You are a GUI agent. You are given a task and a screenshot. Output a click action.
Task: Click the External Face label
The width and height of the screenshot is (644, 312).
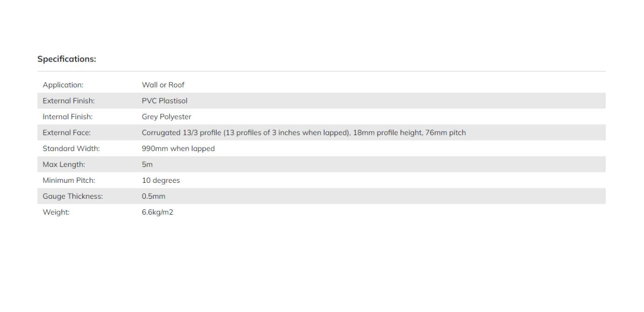tap(67, 132)
